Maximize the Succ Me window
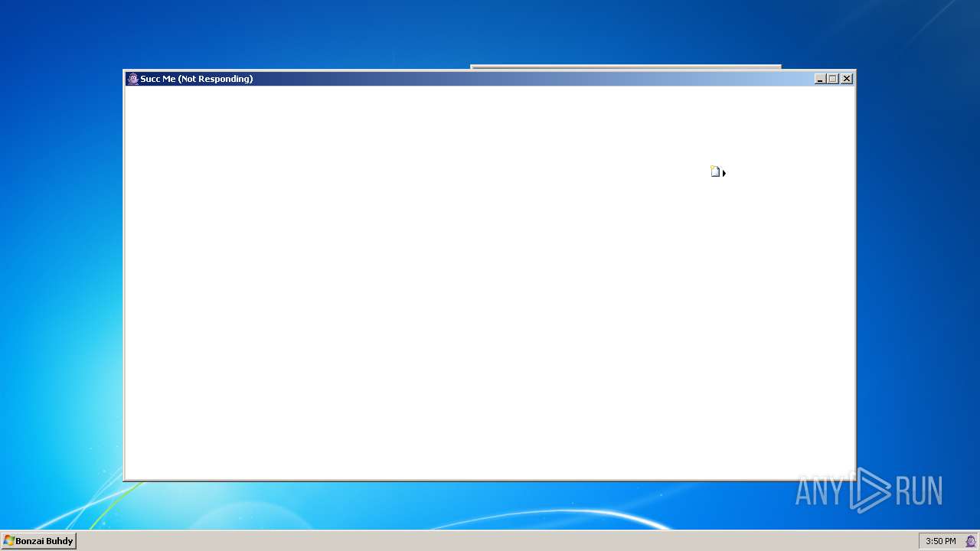This screenshot has width=980, height=551. [x=833, y=79]
